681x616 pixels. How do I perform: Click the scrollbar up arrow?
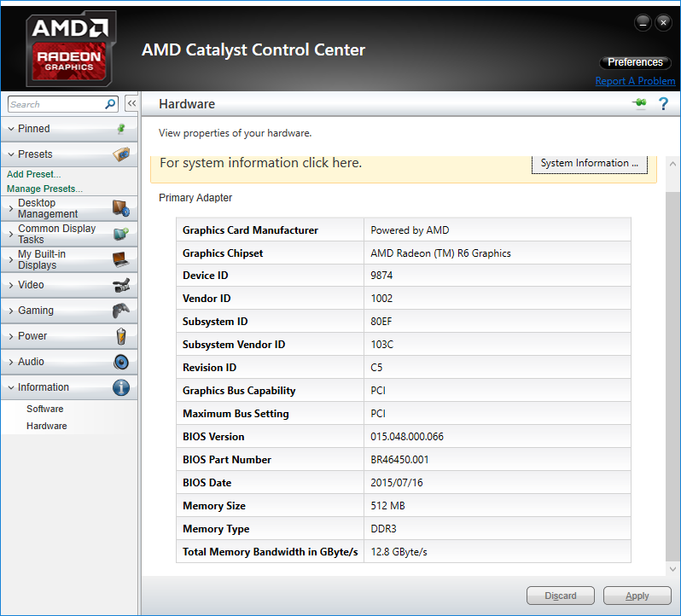(x=672, y=164)
